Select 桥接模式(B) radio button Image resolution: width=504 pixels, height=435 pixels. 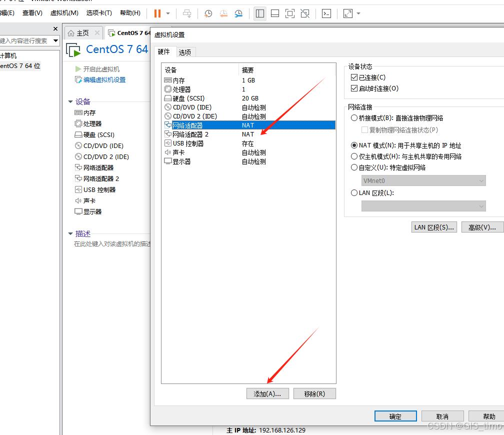pyautogui.click(x=354, y=118)
